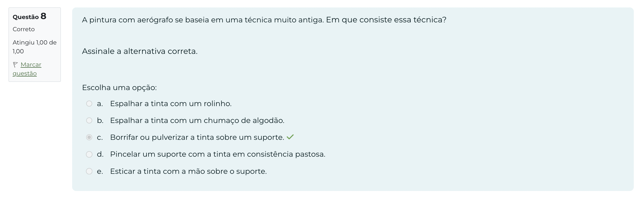This screenshot has width=644, height=202.
Task: Select radio button for option b
Action: coord(89,120)
